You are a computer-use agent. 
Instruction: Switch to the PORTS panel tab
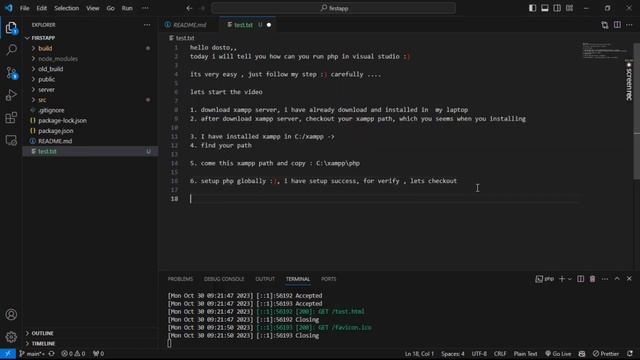point(328,279)
